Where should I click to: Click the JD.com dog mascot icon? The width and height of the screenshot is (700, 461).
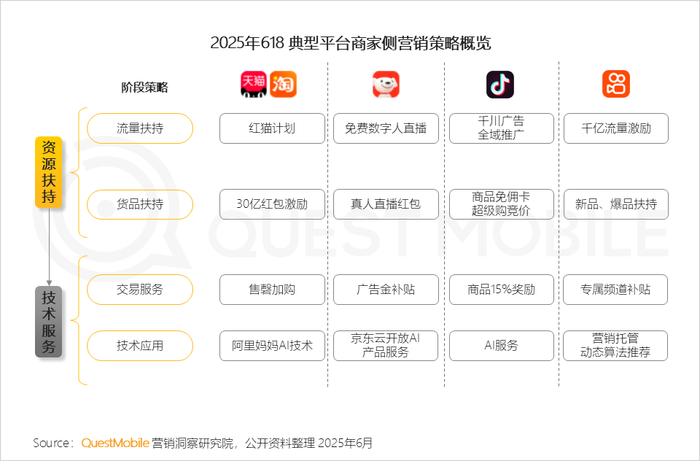pos(386,84)
